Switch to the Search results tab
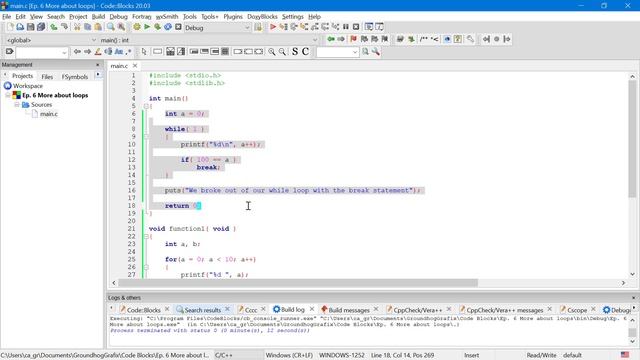This screenshot has width=640, height=360. click(202, 310)
